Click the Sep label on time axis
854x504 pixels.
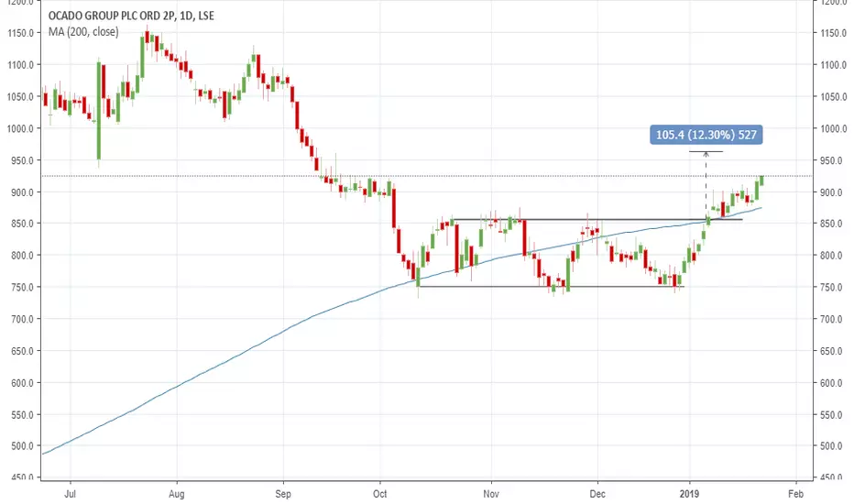[283, 494]
